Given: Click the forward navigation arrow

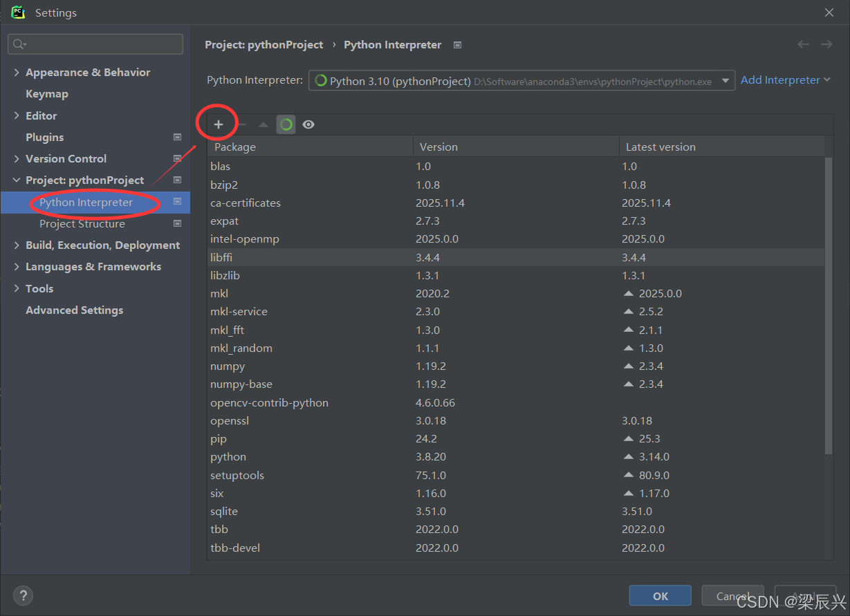Looking at the screenshot, I should [x=826, y=44].
